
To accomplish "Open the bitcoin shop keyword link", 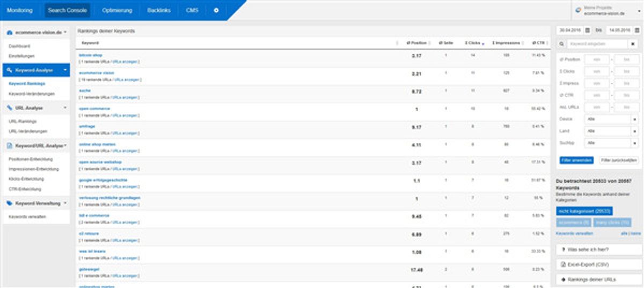I will 90,55.
